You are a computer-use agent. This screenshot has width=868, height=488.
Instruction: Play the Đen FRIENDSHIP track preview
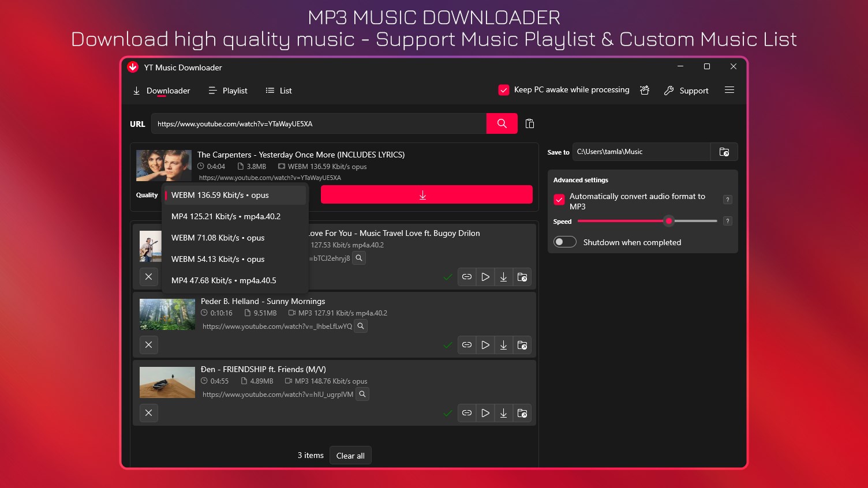(485, 413)
